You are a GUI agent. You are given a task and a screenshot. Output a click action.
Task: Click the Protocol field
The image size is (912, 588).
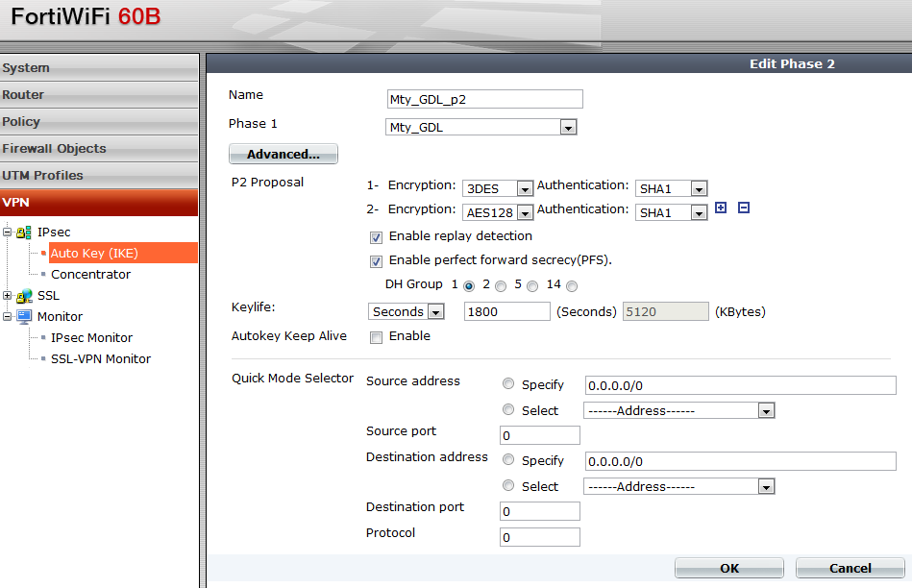point(540,537)
